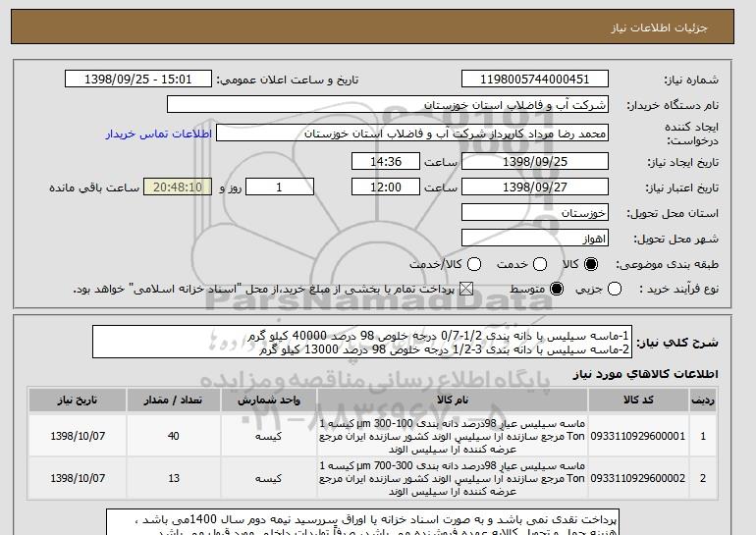Click the تعداد / مقدار column header
756x535 pixels.
pyautogui.click(x=174, y=400)
